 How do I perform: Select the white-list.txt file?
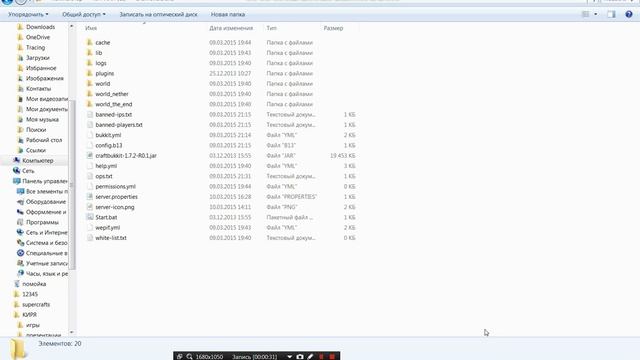coord(111,238)
